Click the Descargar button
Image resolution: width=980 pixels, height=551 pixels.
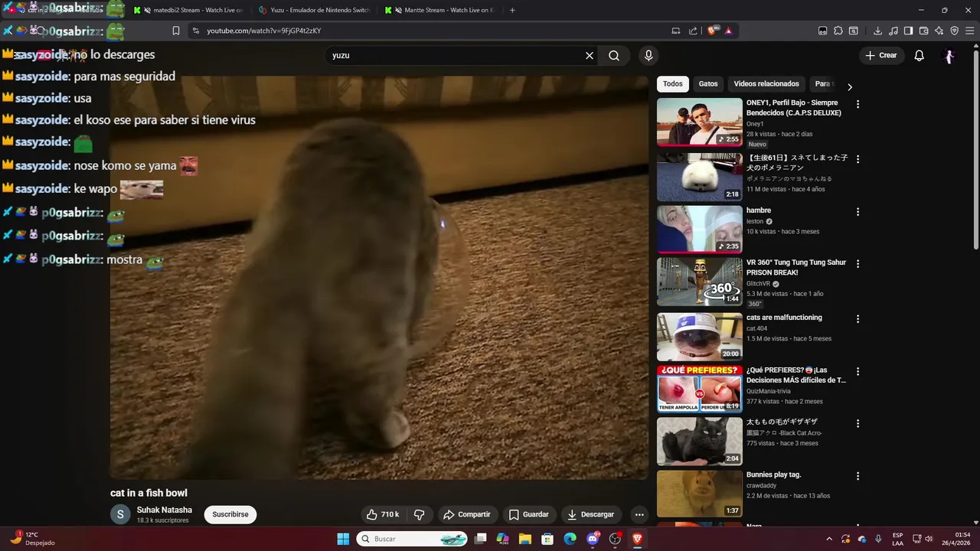[x=590, y=514]
